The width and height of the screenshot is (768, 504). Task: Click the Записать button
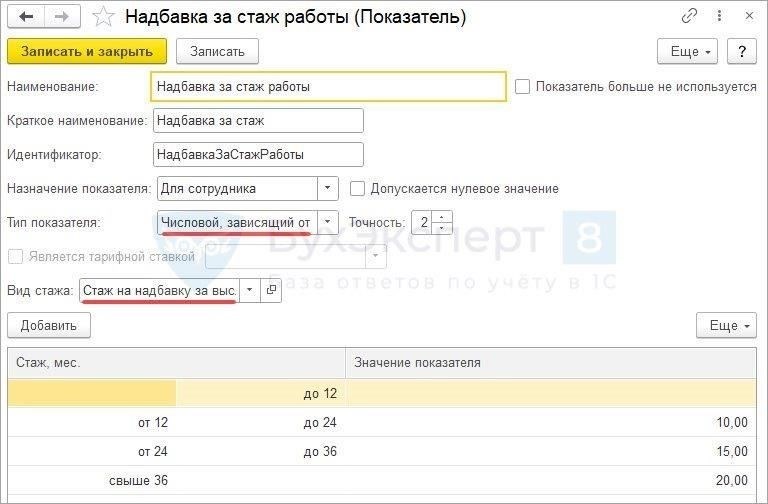[x=217, y=51]
